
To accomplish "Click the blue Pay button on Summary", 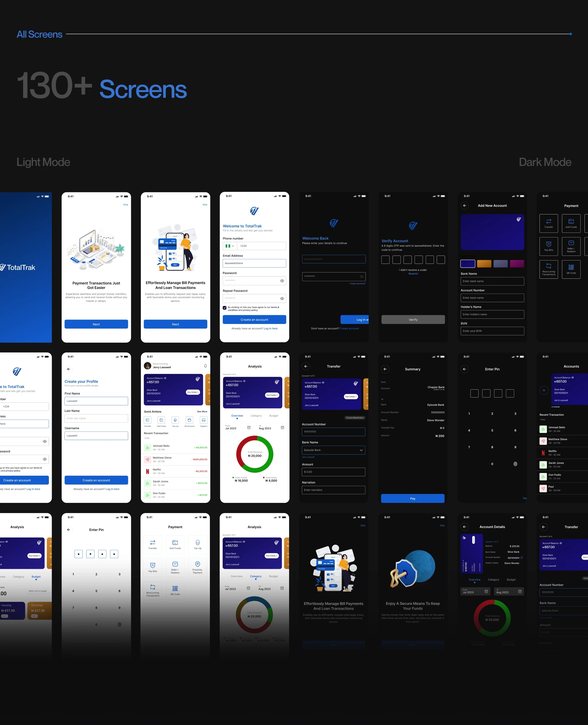I will (x=412, y=498).
